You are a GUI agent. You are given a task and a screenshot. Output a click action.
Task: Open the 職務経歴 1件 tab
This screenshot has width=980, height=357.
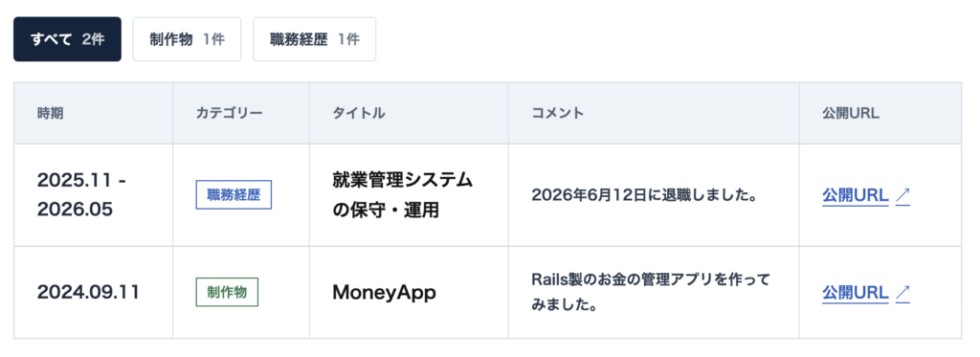(314, 39)
